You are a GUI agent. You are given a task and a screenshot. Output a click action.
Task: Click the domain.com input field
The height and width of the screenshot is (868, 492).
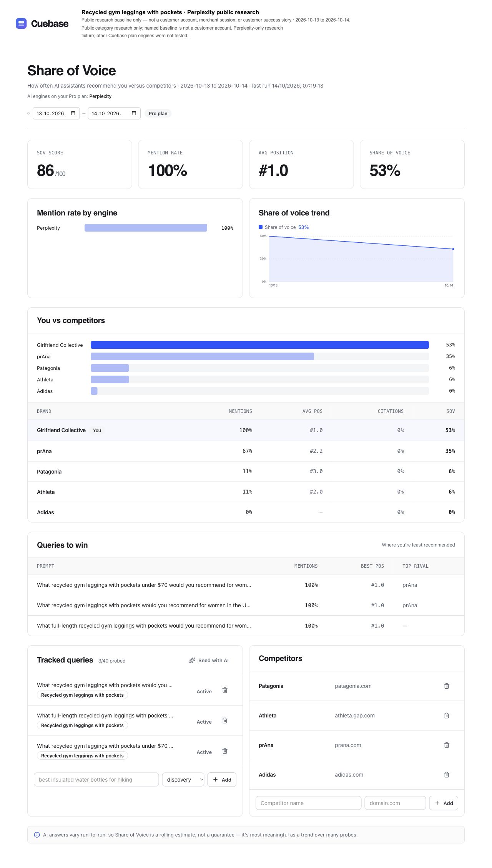(395, 803)
